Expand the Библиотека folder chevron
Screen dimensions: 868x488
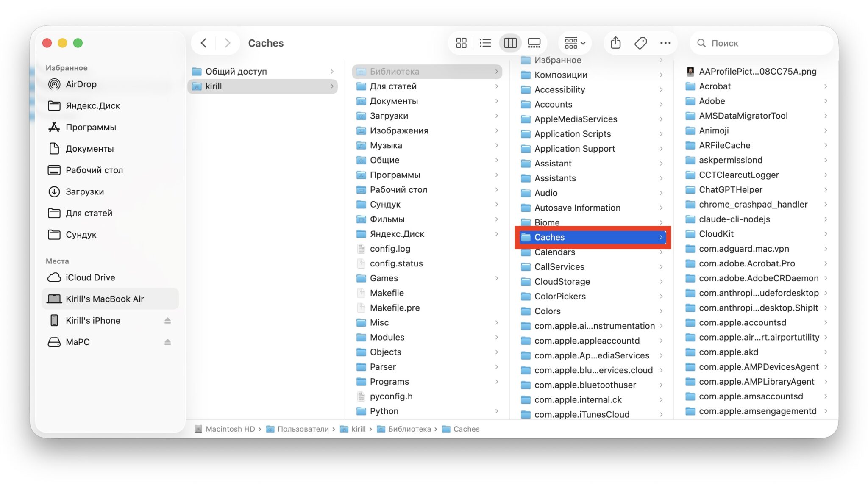(496, 71)
